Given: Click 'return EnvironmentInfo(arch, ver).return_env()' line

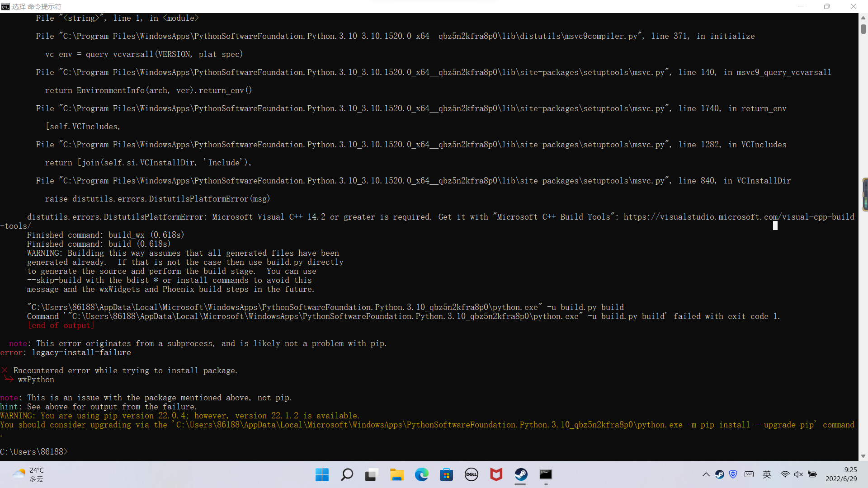Looking at the screenshot, I should [x=149, y=90].
